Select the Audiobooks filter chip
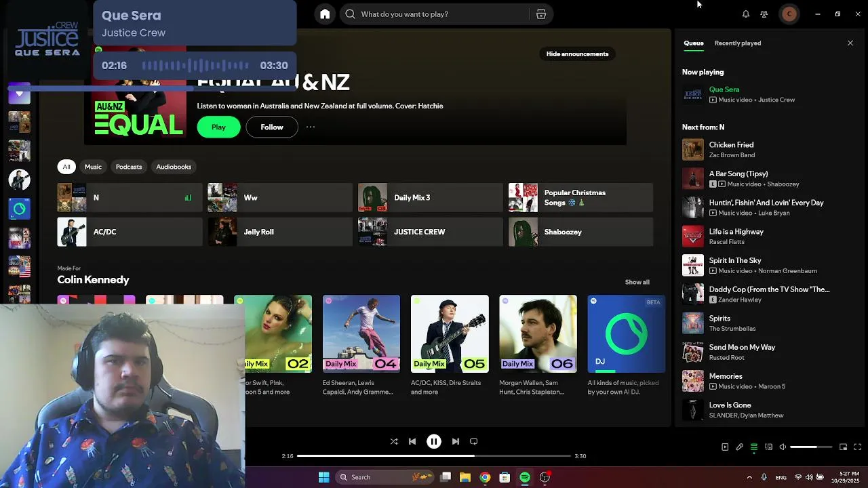868x488 pixels. pyautogui.click(x=174, y=167)
